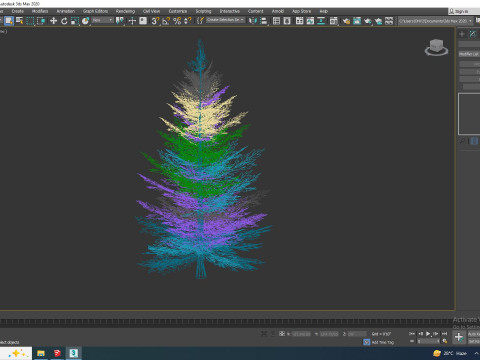Go to animation end frame

[444, 334]
